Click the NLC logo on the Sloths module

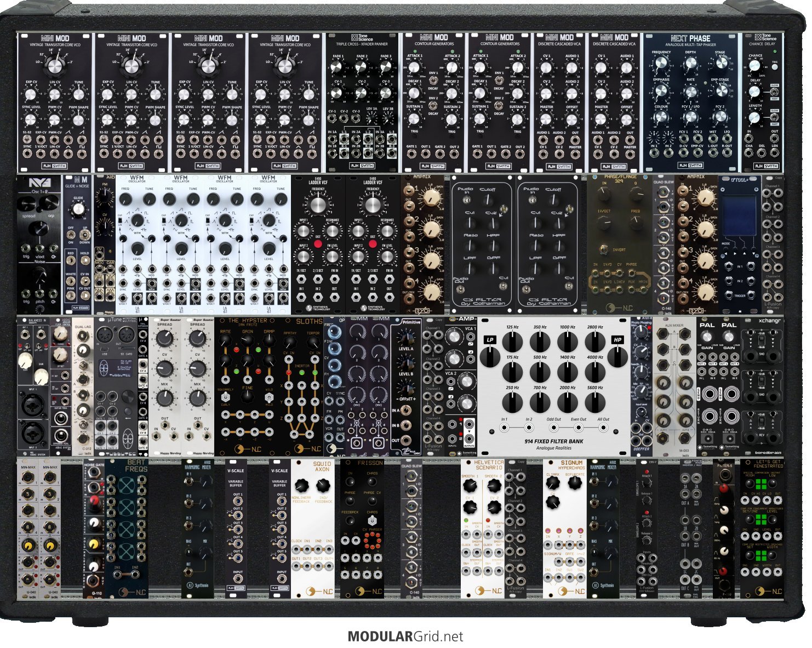308,449
